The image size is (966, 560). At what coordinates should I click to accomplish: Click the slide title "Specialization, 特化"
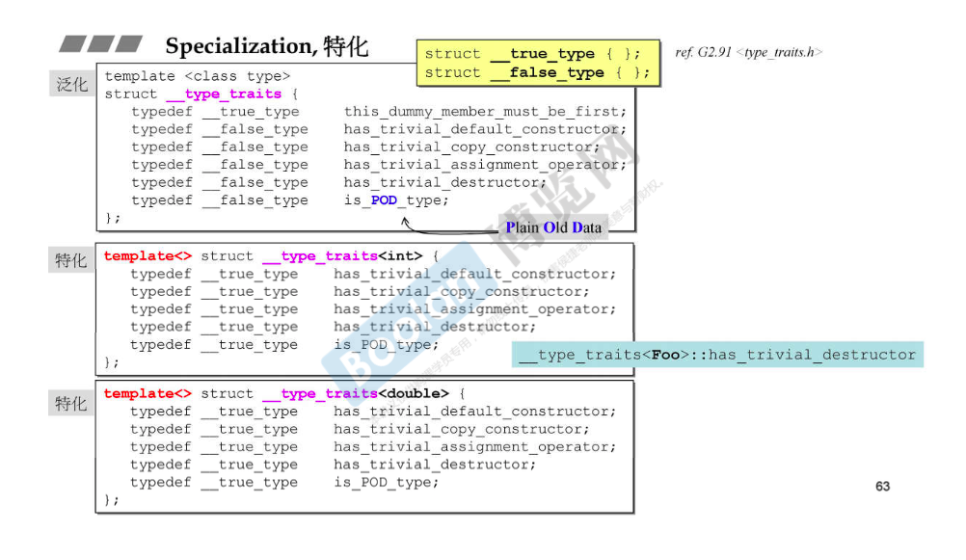pyautogui.click(x=267, y=47)
